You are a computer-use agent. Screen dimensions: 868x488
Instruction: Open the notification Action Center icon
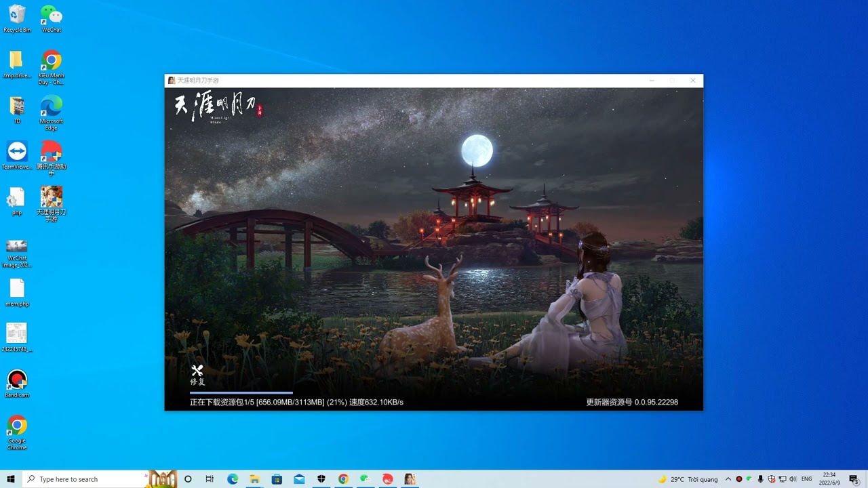pos(854,479)
